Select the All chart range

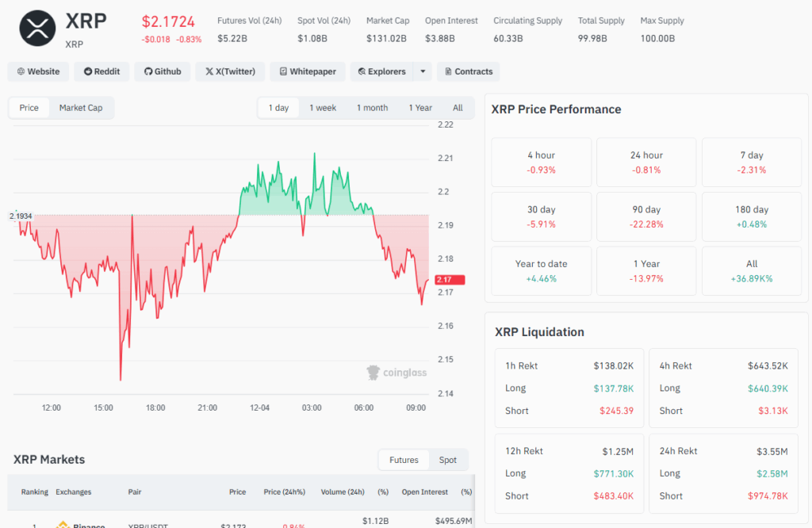(458, 108)
